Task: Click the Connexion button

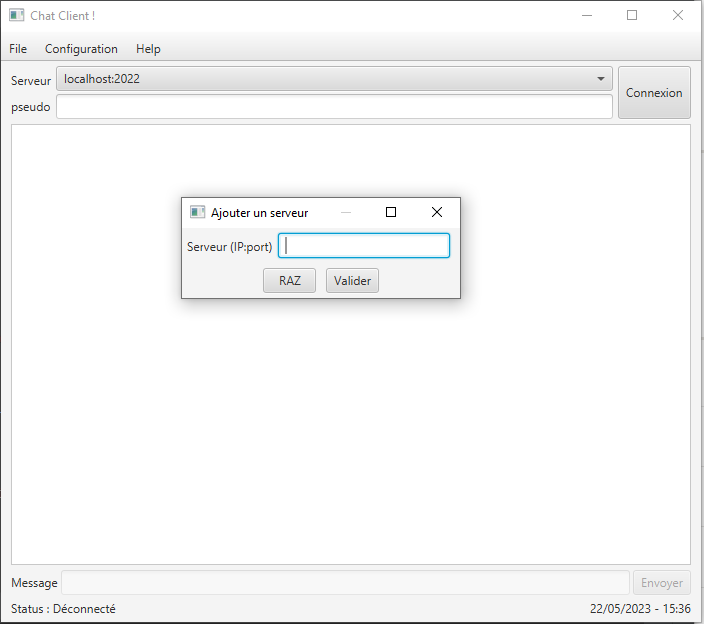Action: 654,92
